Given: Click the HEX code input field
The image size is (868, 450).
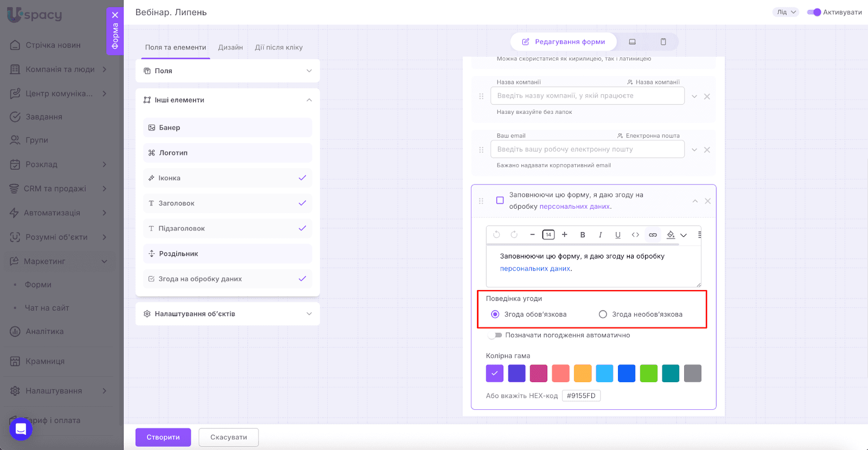Looking at the screenshot, I should click(581, 396).
